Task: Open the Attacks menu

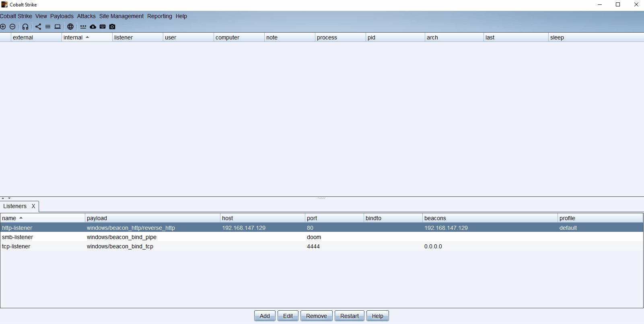Action: tap(86, 16)
